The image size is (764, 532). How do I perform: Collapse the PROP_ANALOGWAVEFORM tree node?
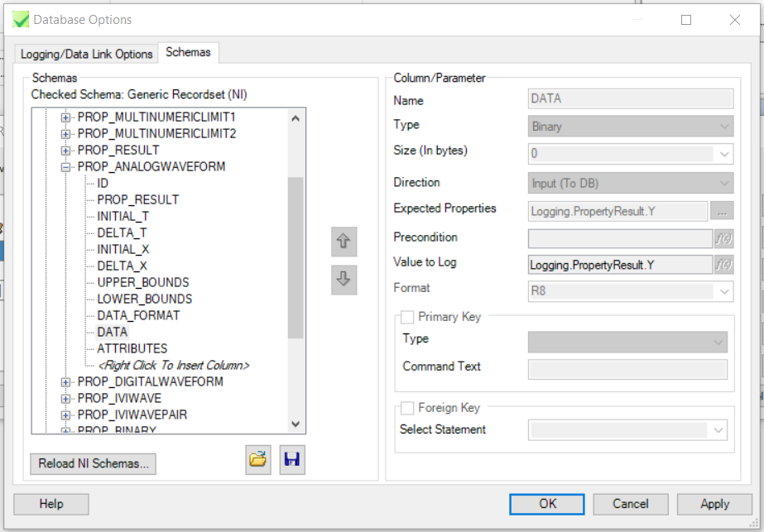click(x=66, y=166)
